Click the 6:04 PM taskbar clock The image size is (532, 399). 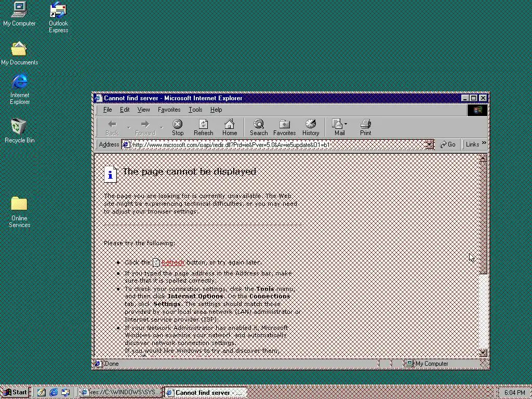[514, 393]
